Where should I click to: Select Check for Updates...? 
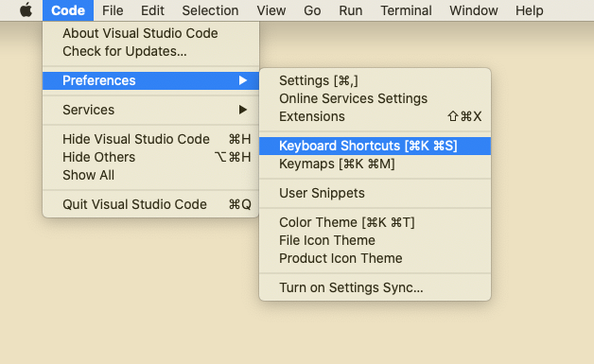[x=150, y=51]
